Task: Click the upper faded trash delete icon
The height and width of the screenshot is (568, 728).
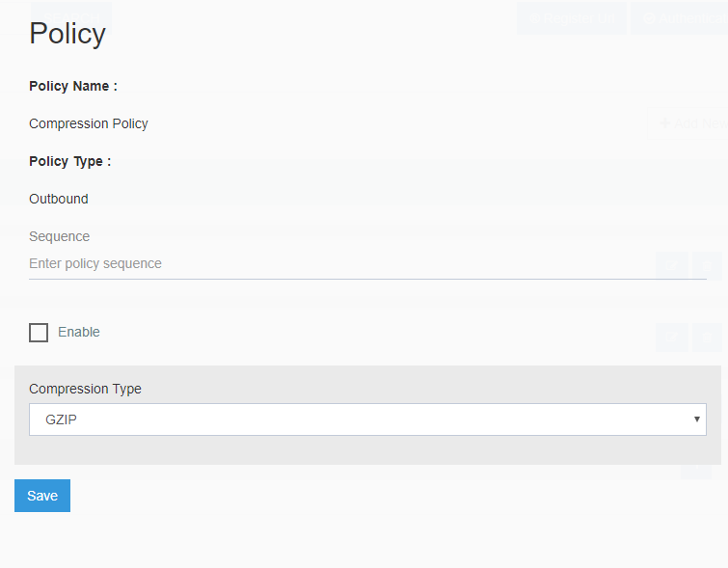Action: (707, 265)
